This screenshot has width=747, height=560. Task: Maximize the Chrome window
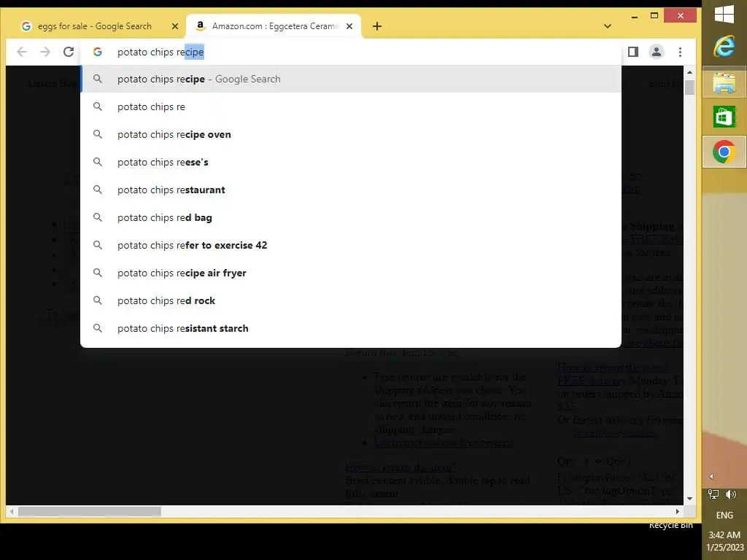[x=654, y=16]
